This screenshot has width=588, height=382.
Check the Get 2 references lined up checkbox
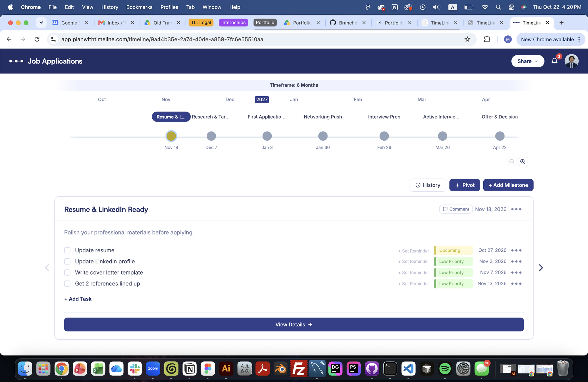click(67, 284)
